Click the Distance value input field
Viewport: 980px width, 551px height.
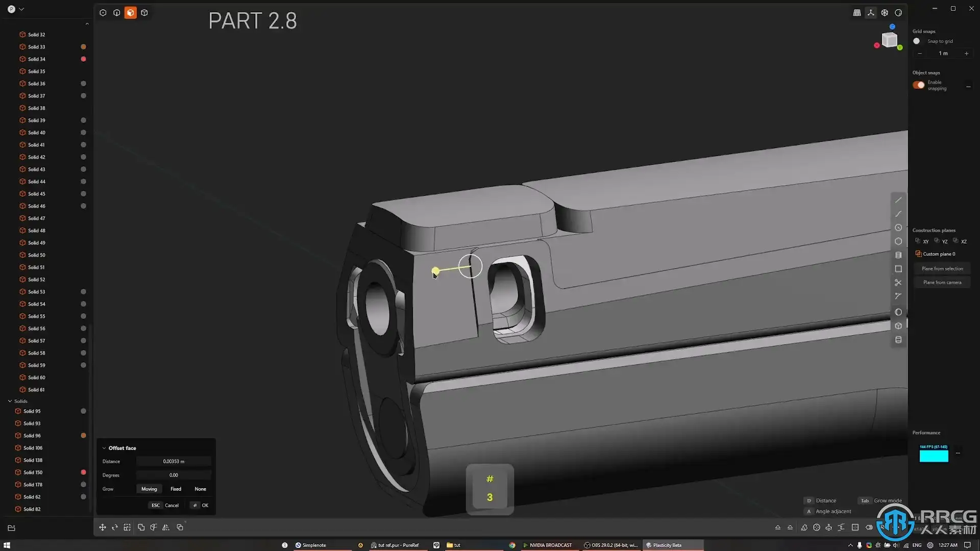pos(174,461)
